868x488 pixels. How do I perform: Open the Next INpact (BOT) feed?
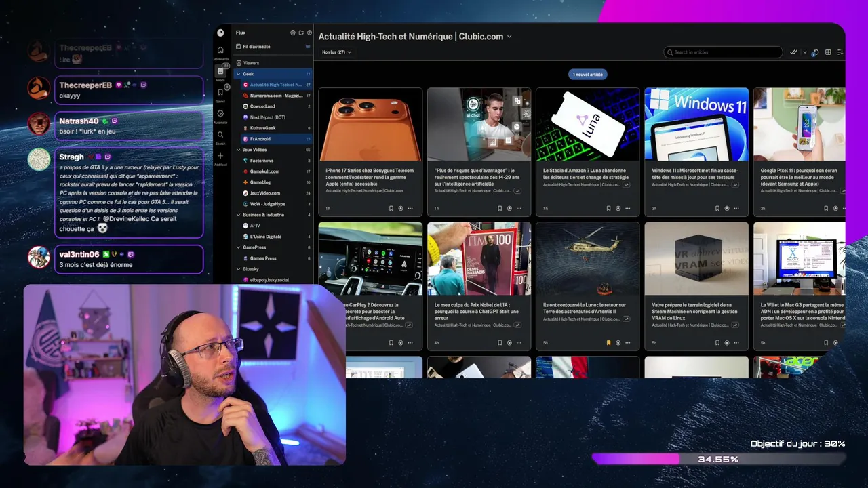(277, 117)
